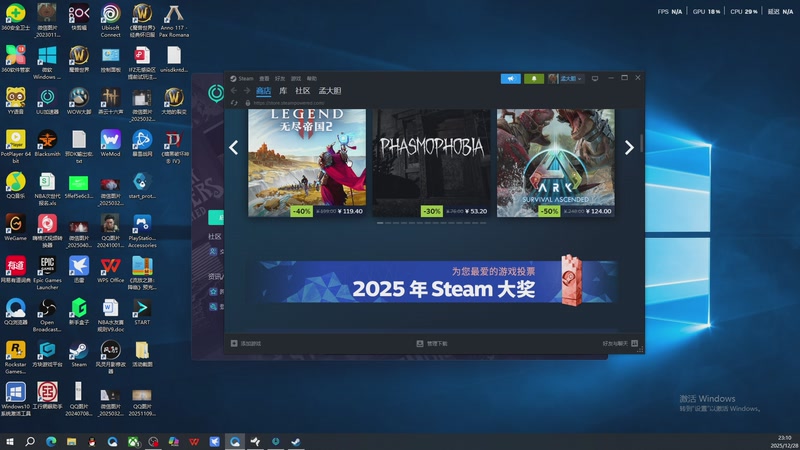Switch Steam to Big Picture mode via monitor icon

595,79
